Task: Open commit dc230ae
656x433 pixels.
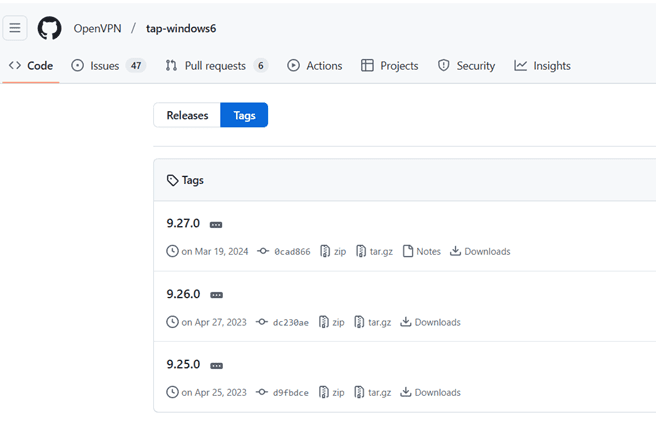Action: pyautogui.click(x=283, y=322)
